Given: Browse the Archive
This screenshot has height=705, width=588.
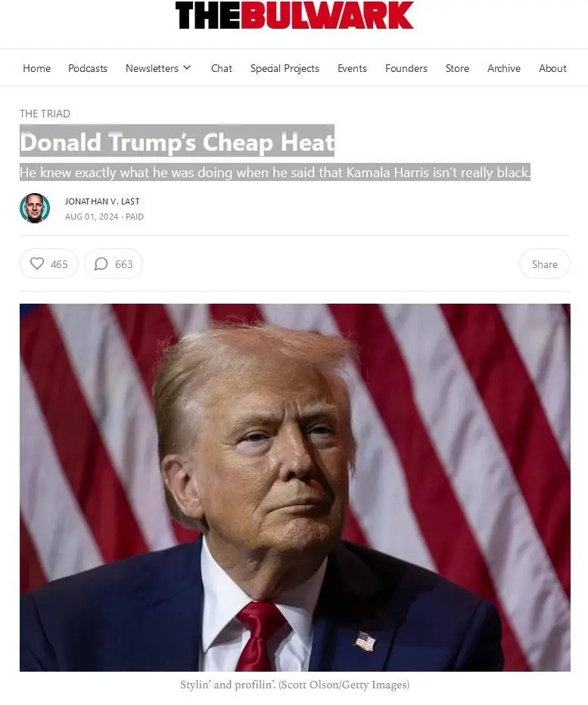Looking at the screenshot, I should tap(504, 68).
